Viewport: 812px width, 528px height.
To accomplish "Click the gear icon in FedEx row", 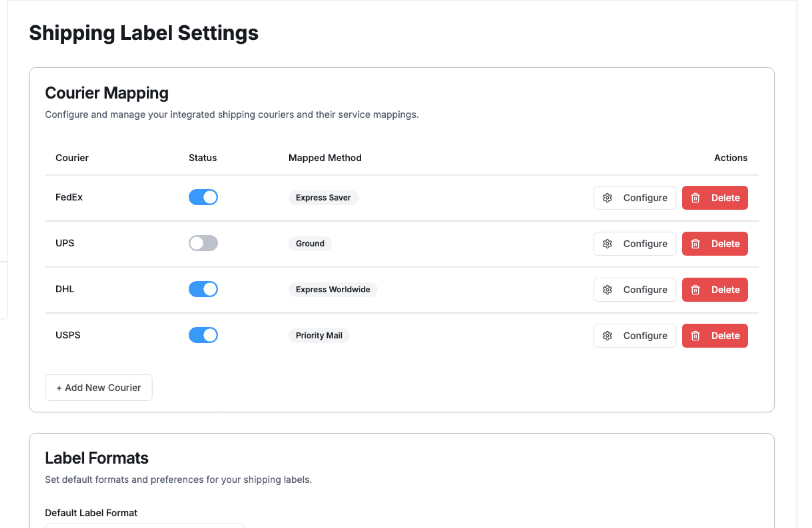I will click(607, 198).
